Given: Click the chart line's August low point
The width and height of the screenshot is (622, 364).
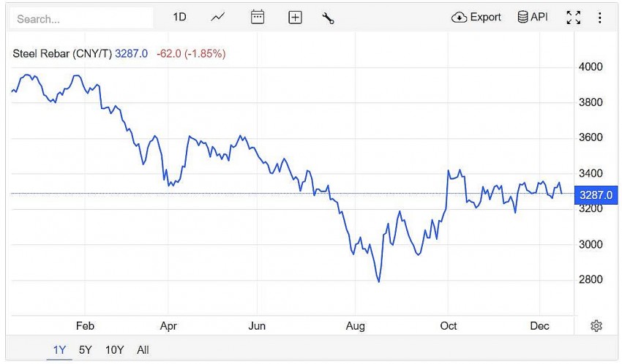Looking at the screenshot, I should [378, 281].
